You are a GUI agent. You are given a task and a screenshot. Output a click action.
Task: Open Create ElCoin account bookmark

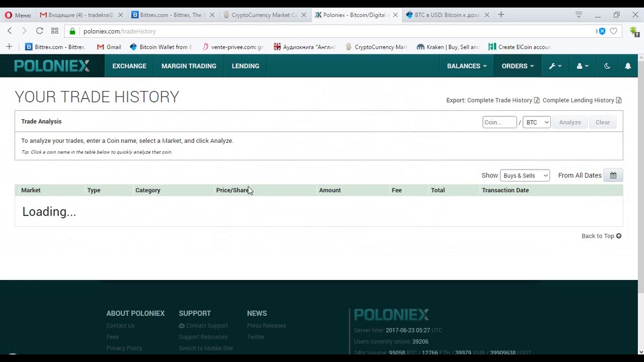520,47
